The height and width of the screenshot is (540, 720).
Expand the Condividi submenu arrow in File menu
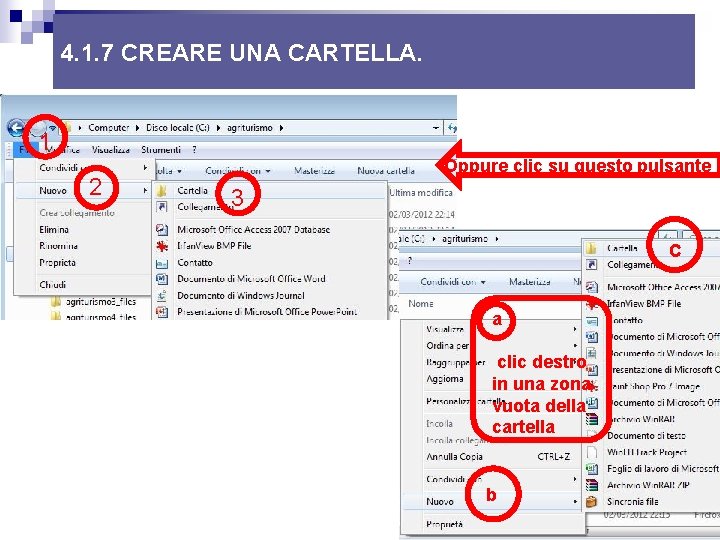(x=145, y=168)
